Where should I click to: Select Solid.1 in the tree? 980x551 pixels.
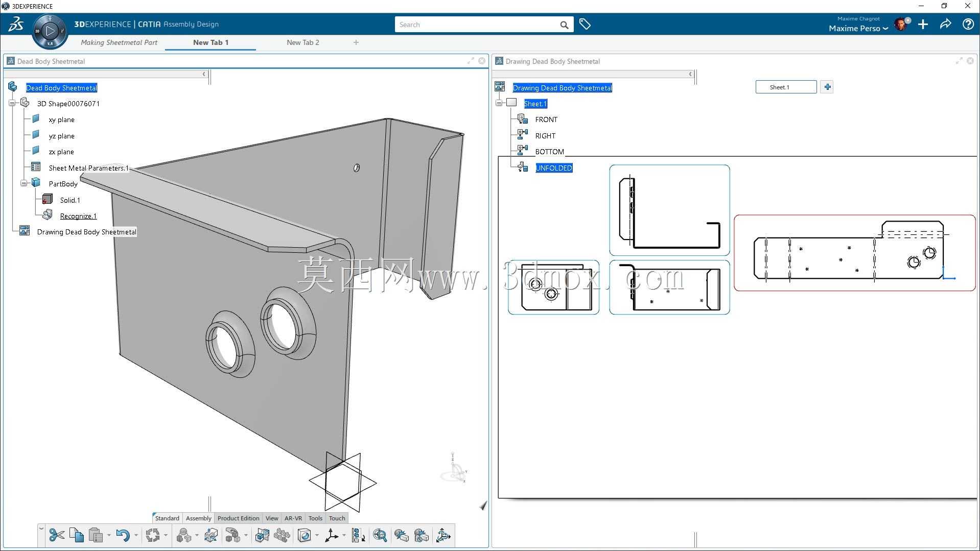coord(70,200)
